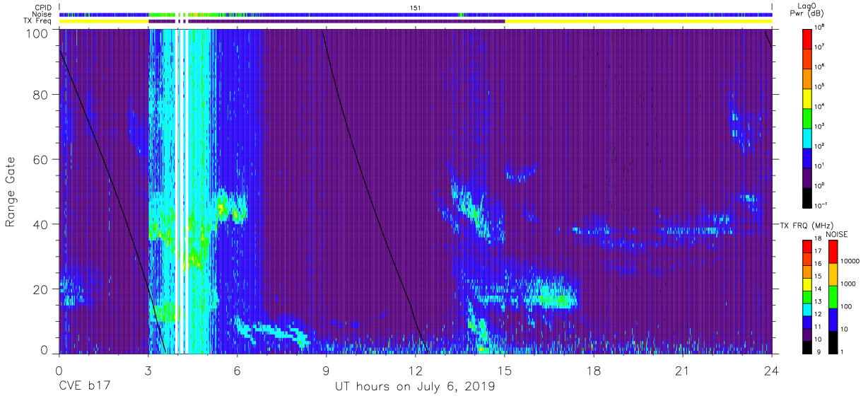This screenshot has width=868, height=401.
Task: Click the green segment of NOISE colorbar
Action: pos(833,297)
